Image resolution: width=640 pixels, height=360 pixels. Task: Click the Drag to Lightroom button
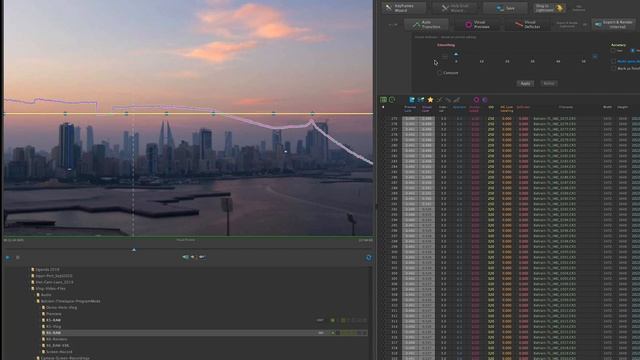click(x=549, y=8)
